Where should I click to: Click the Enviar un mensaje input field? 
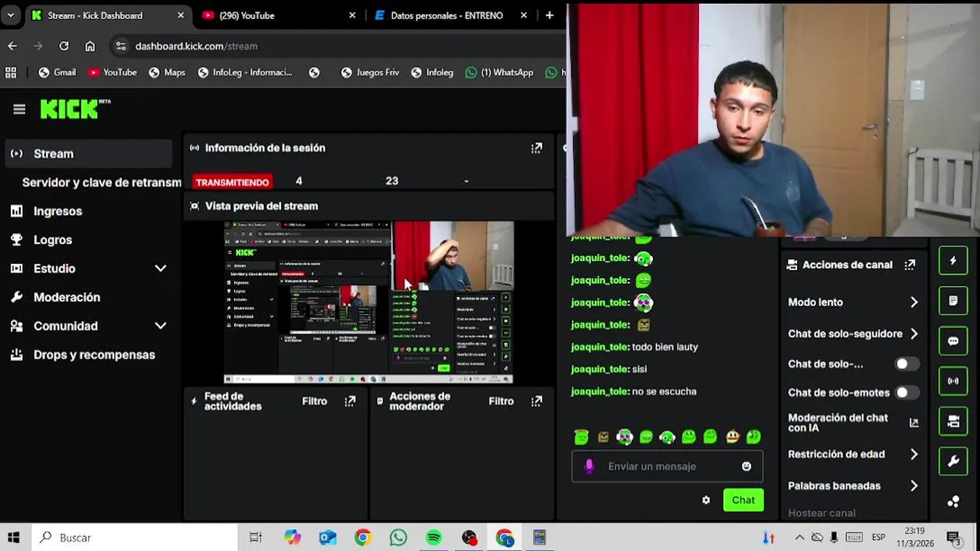click(x=666, y=466)
